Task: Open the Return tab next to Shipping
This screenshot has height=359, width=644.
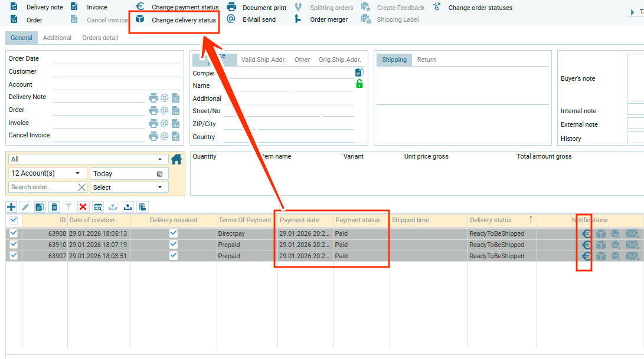Action: click(x=426, y=60)
